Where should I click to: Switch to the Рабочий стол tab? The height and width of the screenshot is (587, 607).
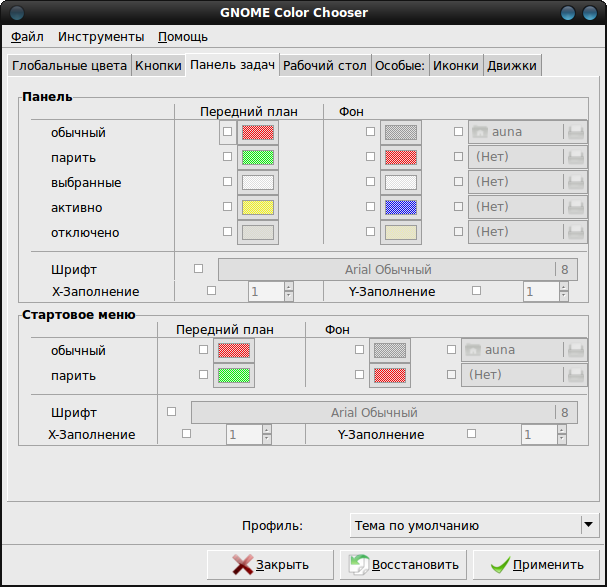click(x=325, y=65)
